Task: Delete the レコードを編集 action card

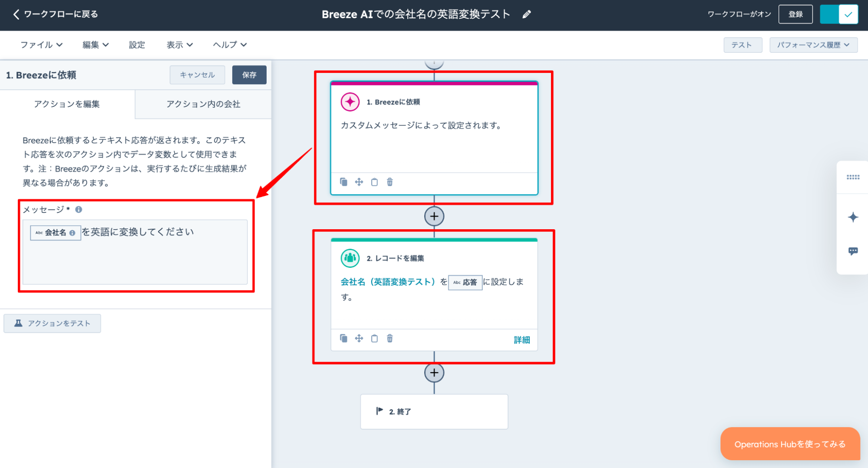Action: tap(390, 338)
